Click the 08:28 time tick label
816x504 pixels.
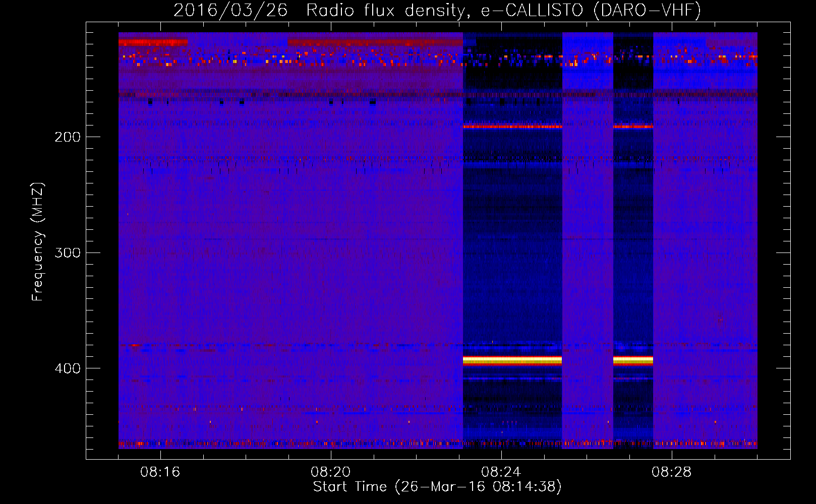tap(671, 472)
